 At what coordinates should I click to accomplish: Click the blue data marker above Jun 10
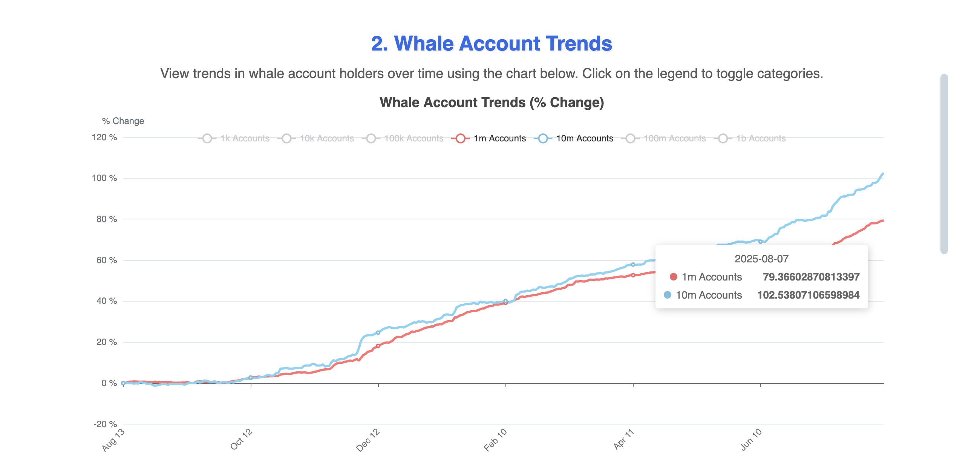point(761,242)
